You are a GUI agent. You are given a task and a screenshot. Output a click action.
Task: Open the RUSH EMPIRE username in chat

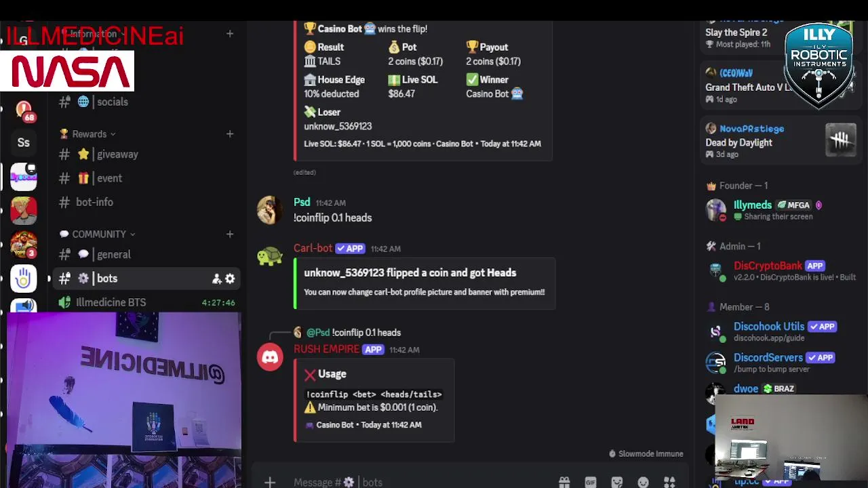[x=326, y=349]
